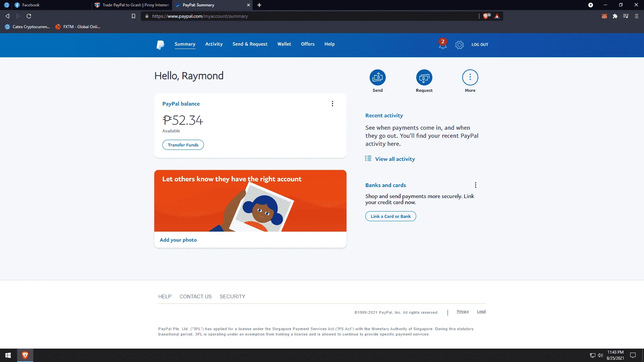The height and width of the screenshot is (362, 644).
Task: Bookmark this page with bookmark icon
Action: coord(133,16)
